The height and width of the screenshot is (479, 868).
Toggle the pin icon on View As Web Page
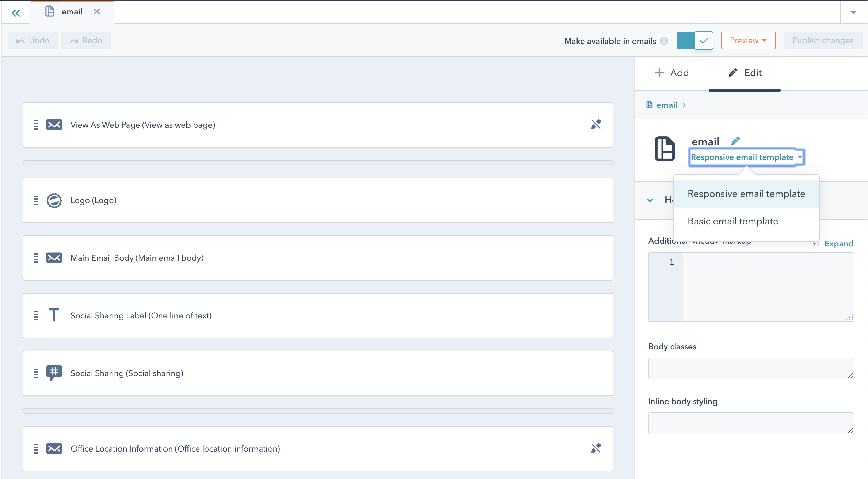point(596,125)
